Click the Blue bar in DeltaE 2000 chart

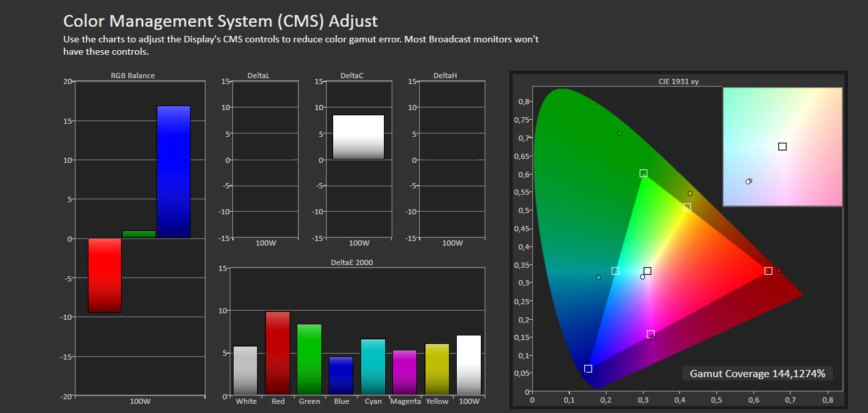pos(341,375)
